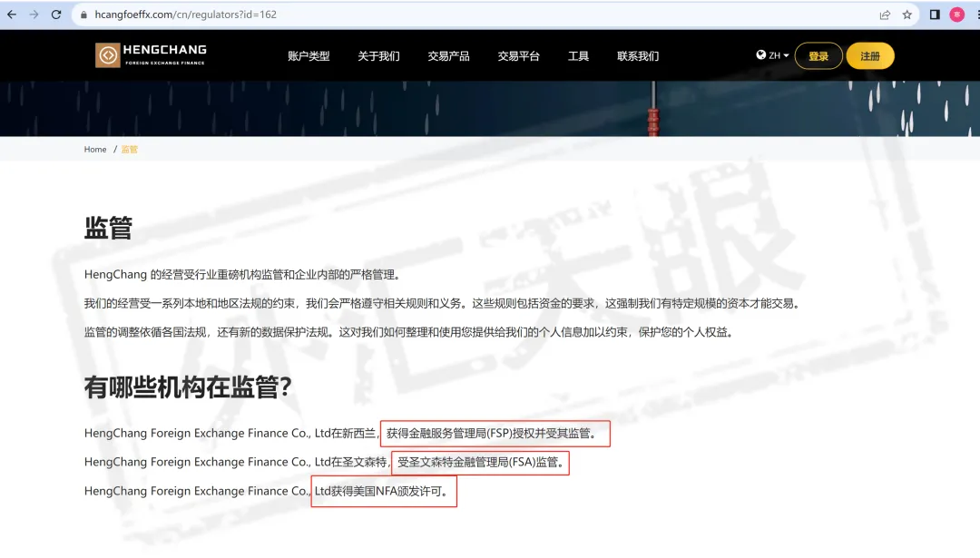Follow the Home breadcrumb link

pos(95,150)
